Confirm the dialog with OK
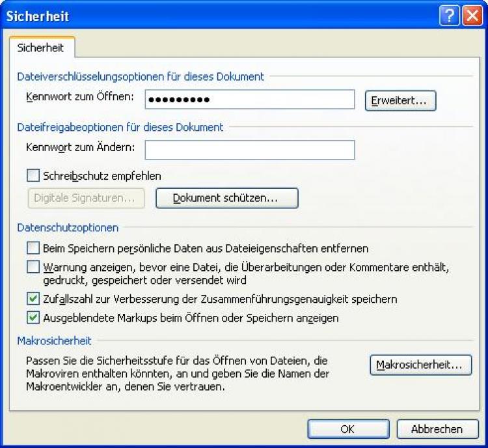This screenshot has height=448, width=488. [347, 429]
